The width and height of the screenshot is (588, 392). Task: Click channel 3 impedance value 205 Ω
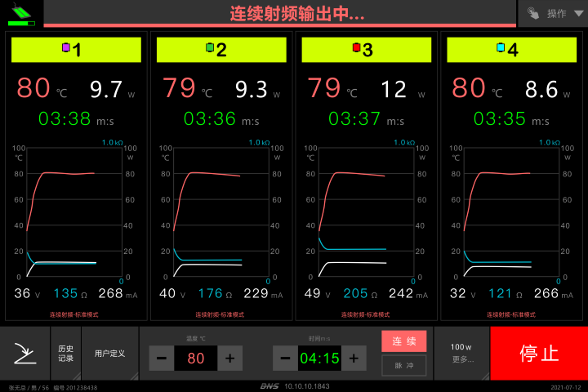point(360,293)
